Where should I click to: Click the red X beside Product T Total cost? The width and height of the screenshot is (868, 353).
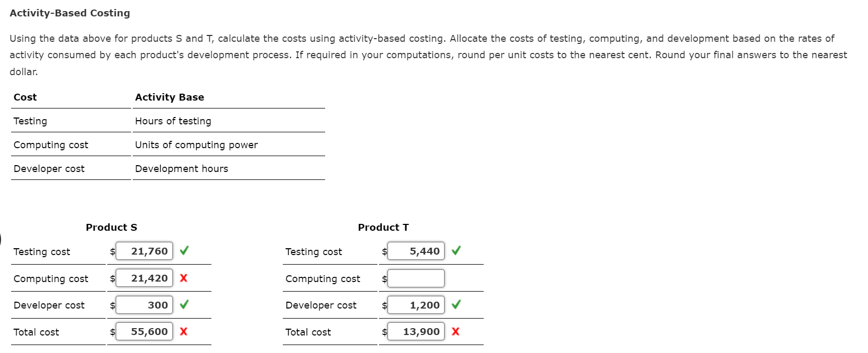pyautogui.click(x=456, y=331)
